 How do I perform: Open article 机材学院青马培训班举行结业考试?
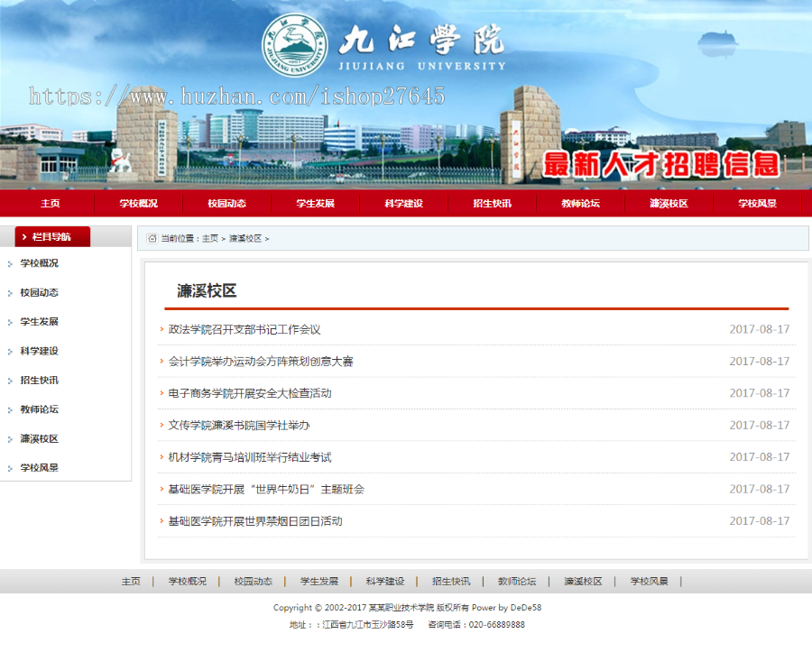coord(250,457)
